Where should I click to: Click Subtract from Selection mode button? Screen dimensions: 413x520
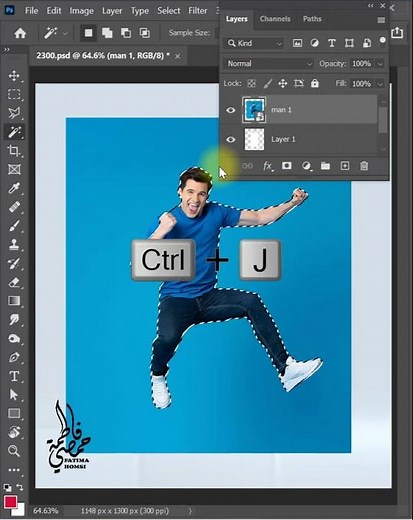pos(126,33)
